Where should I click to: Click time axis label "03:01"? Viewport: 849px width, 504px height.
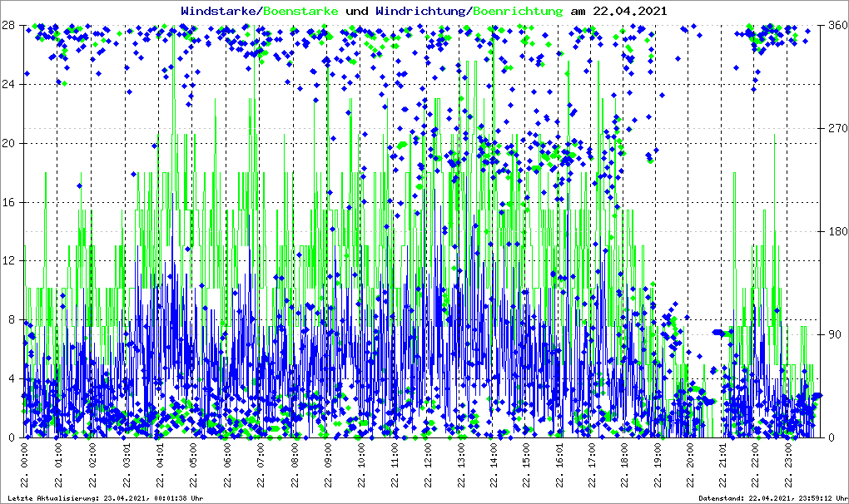point(126,455)
